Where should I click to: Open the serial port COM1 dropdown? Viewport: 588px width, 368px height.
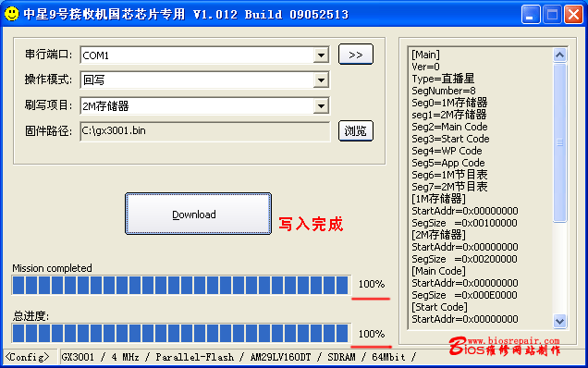321,55
